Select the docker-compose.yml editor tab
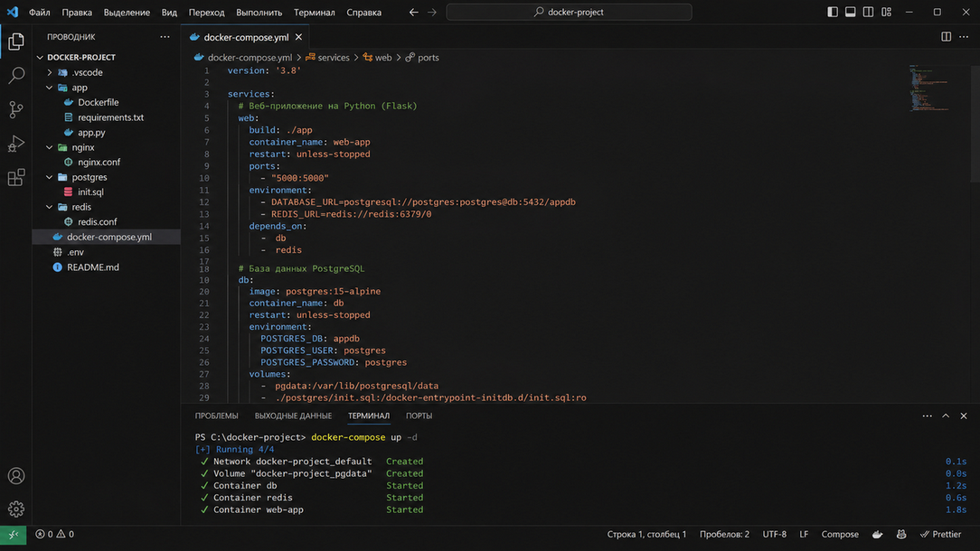Viewport: 980px width, 551px height. pos(246,37)
